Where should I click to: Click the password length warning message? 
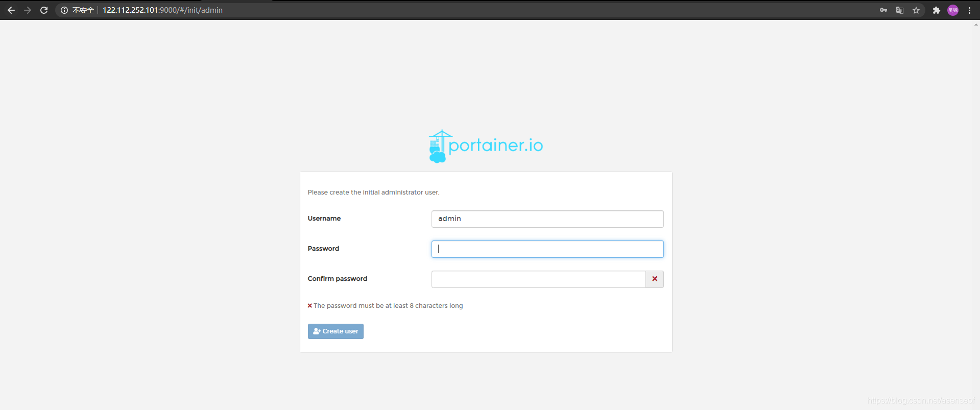[386, 306]
